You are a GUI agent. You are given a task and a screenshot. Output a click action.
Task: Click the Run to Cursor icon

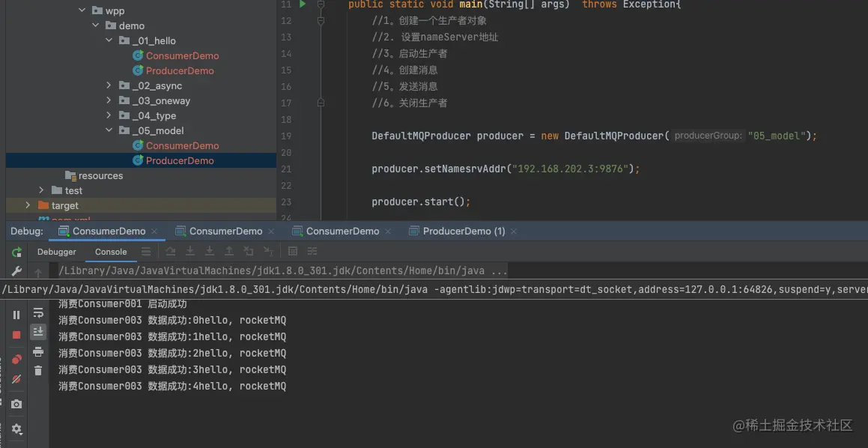[x=268, y=252]
